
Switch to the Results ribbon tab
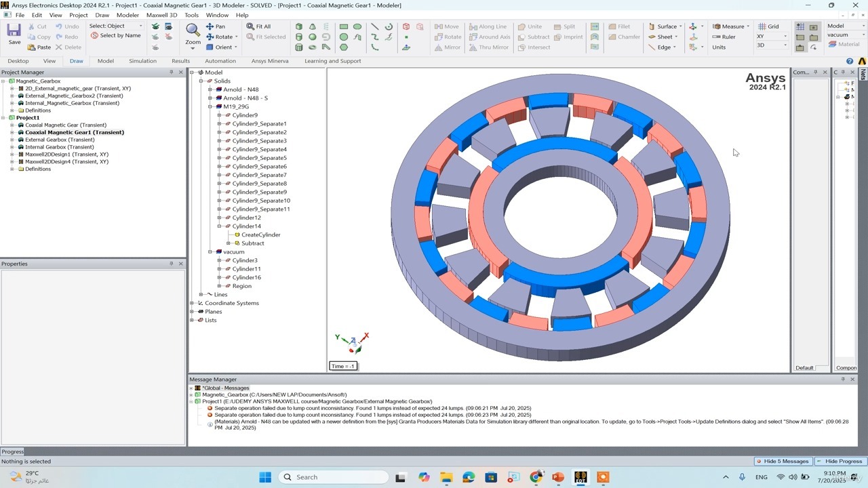(x=180, y=61)
